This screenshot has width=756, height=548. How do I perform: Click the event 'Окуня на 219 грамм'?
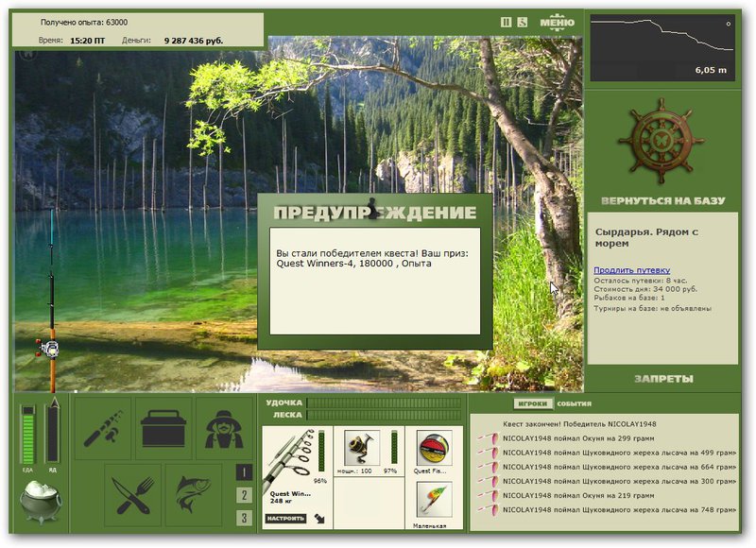(578, 495)
